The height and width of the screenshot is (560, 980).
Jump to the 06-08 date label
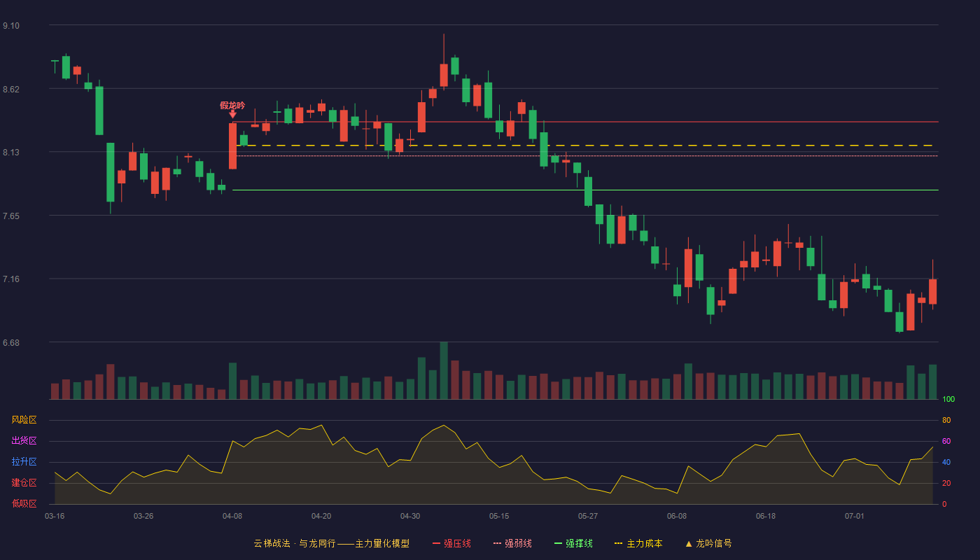click(677, 516)
